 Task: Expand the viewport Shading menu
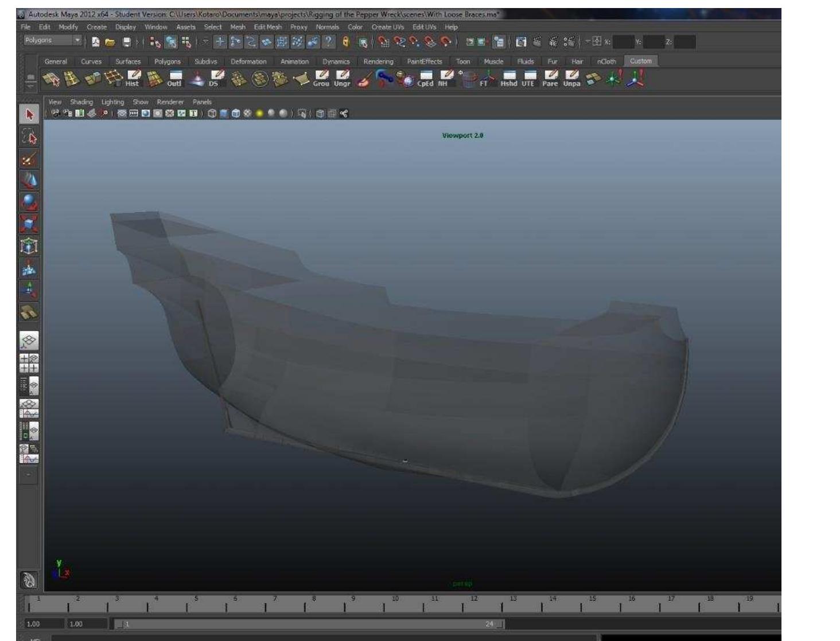click(x=81, y=102)
